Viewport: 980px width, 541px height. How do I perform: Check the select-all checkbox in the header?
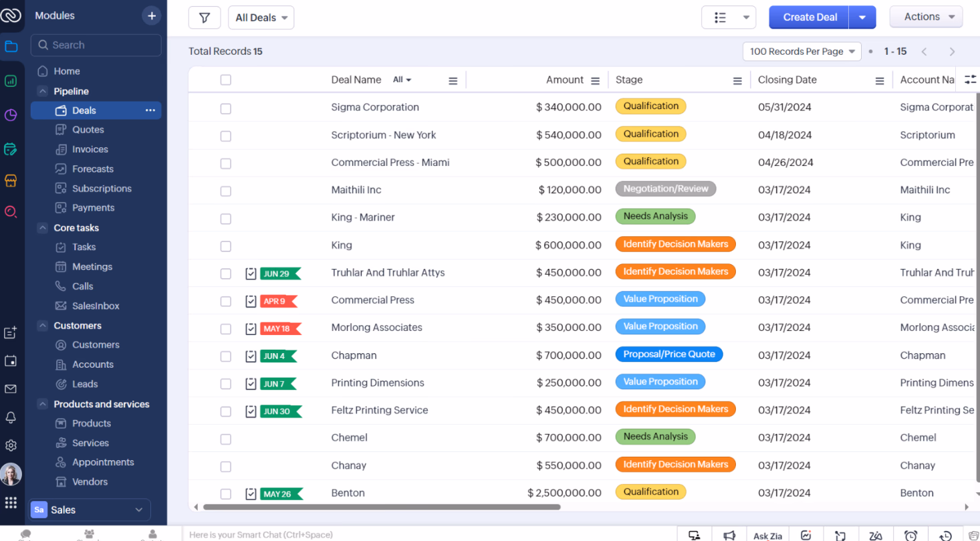[225, 79]
